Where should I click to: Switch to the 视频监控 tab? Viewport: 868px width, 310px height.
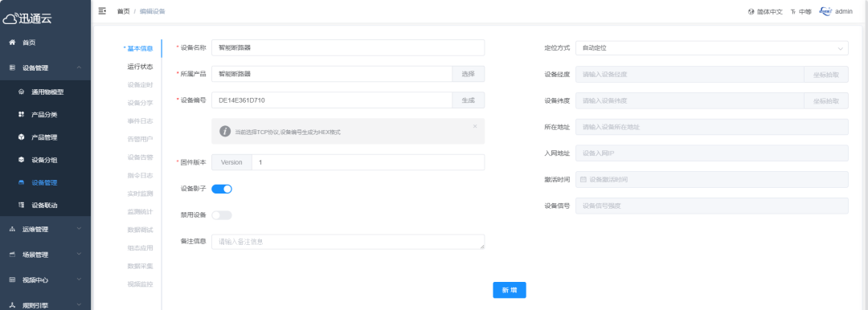coord(140,284)
